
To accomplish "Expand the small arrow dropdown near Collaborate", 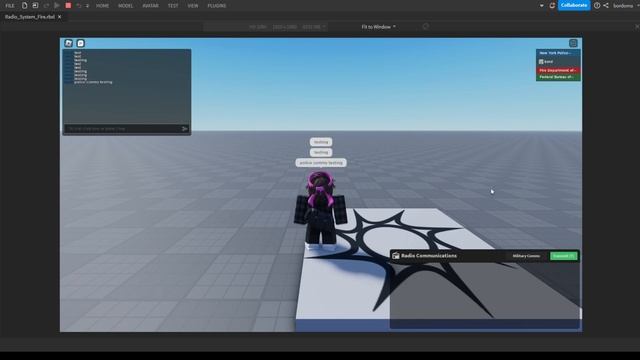I will tap(542, 6).
